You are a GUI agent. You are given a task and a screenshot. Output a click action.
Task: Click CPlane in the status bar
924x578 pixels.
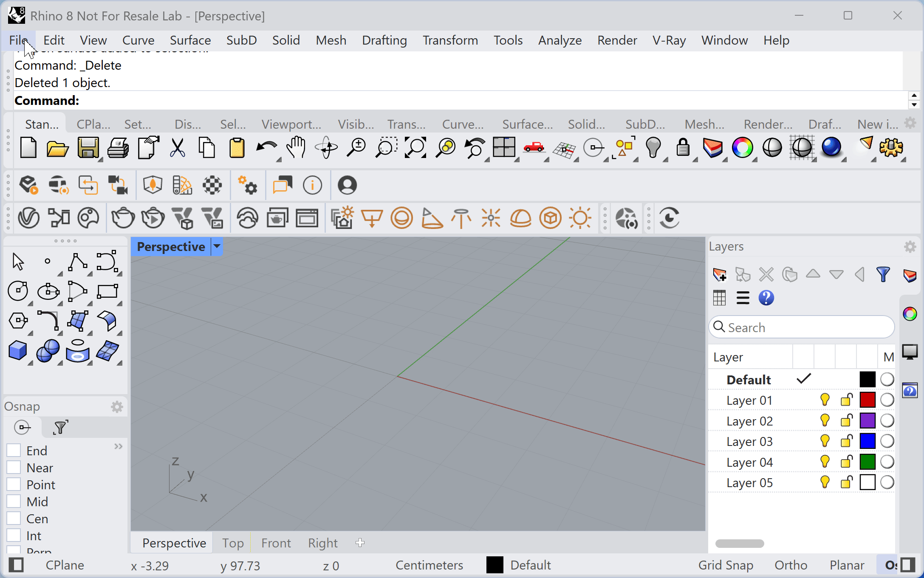(65, 565)
